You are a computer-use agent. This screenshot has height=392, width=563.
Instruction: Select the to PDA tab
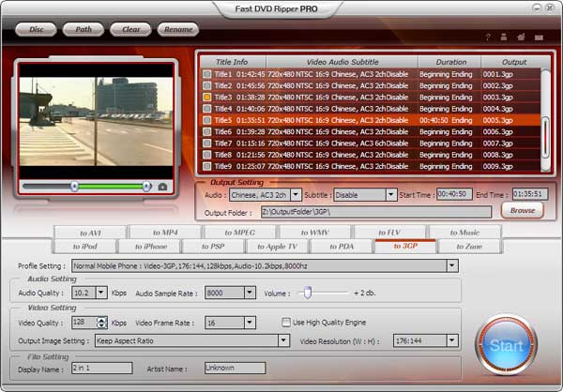point(342,247)
